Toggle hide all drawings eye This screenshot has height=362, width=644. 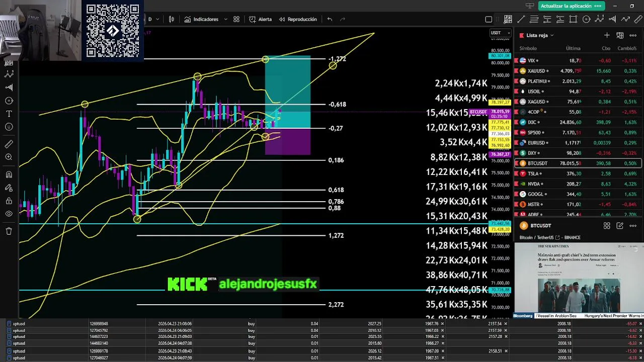[x=9, y=214]
